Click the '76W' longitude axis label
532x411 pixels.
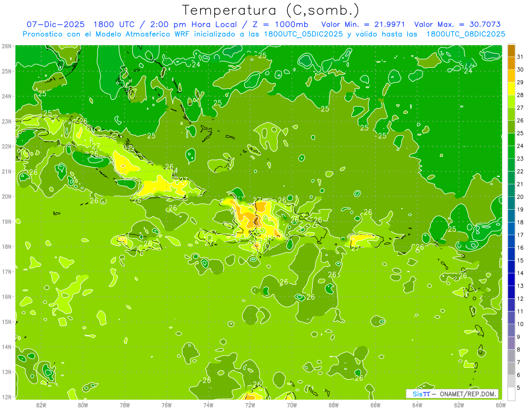pos(166,405)
